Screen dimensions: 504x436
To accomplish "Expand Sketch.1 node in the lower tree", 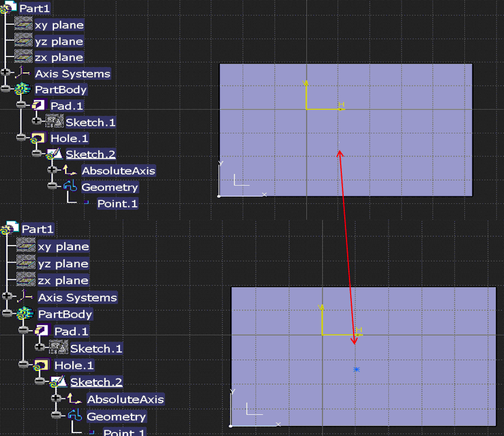I will tap(39, 347).
